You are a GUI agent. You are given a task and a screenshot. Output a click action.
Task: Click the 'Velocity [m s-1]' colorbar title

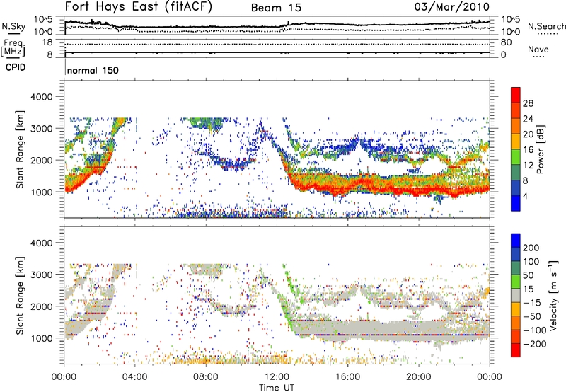(554, 296)
